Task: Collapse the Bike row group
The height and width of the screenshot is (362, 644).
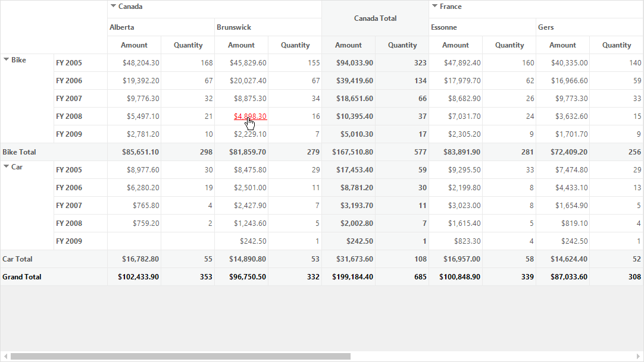Action: 6,59
